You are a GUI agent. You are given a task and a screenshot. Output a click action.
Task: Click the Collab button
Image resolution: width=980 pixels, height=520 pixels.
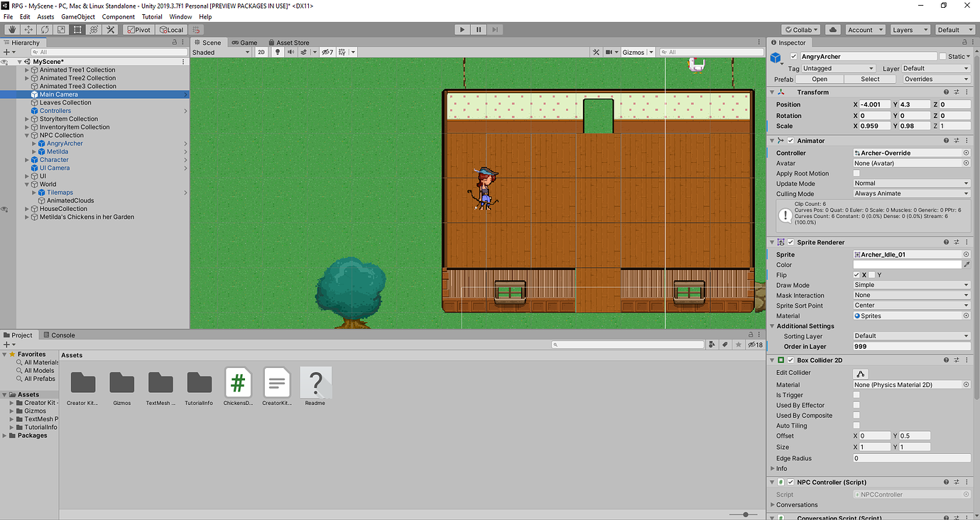pyautogui.click(x=800, y=29)
